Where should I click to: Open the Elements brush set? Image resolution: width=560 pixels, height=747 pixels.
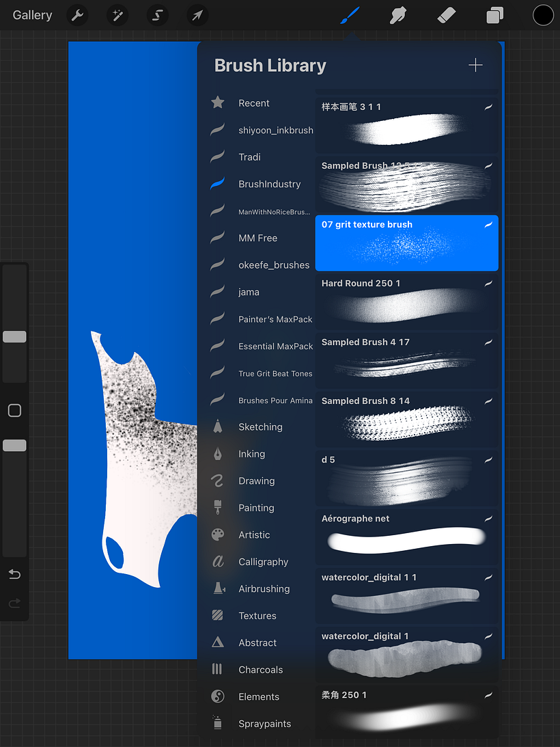260,697
